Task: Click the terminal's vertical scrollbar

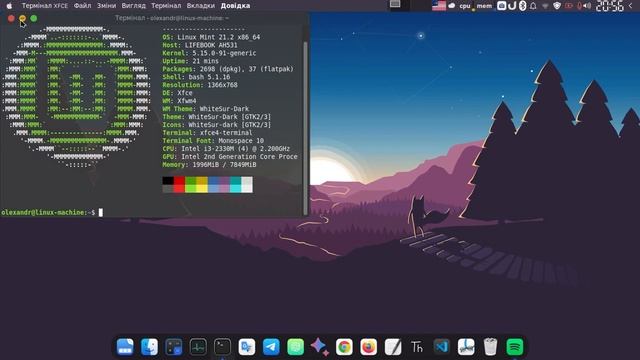Action: tap(305, 127)
